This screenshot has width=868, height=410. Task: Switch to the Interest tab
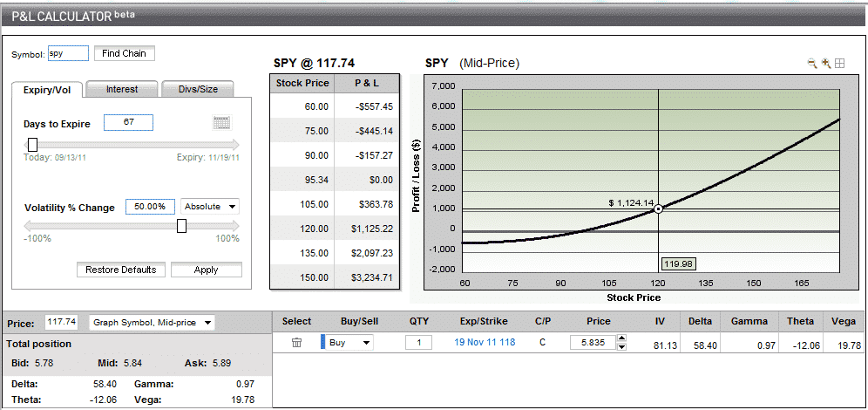coord(122,89)
